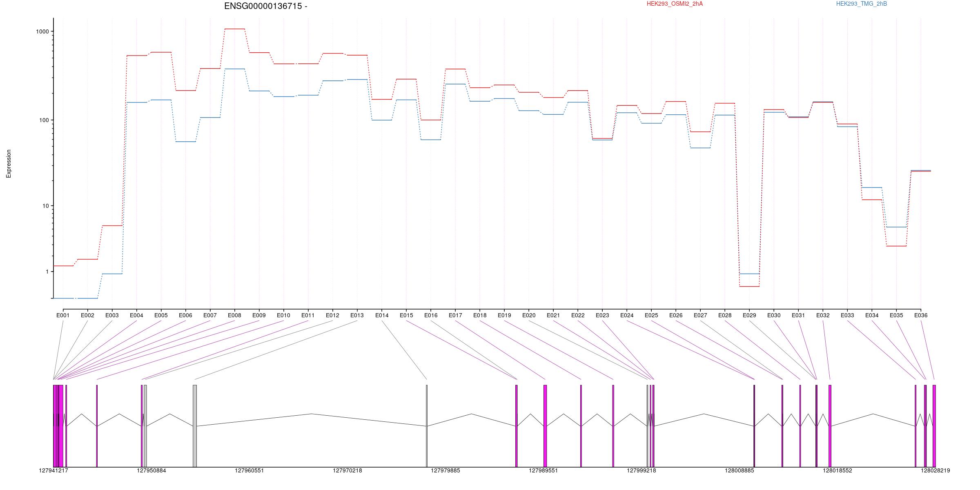The height and width of the screenshot is (490, 980).
Task: Click exon label E028
Action: tap(725, 315)
